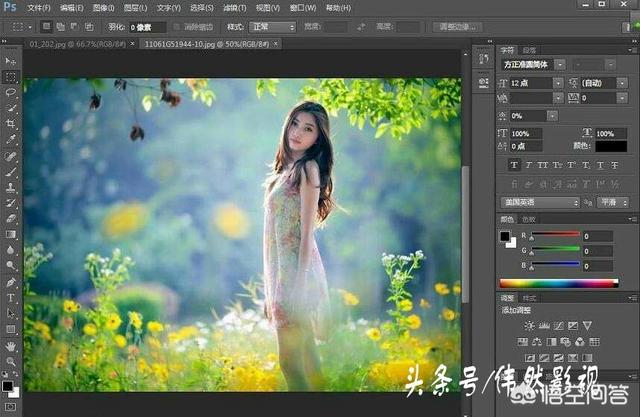This screenshot has height=417, width=640.
Task: Open the History panel icon
Action: (484, 59)
